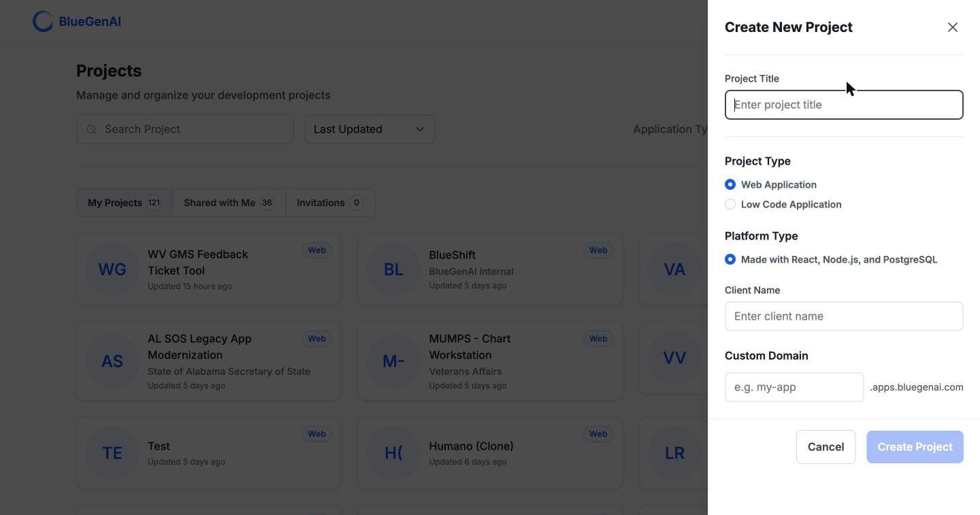Click the .apps.bluegenai.com suffix text
The image size is (980, 515).
tap(917, 387)
